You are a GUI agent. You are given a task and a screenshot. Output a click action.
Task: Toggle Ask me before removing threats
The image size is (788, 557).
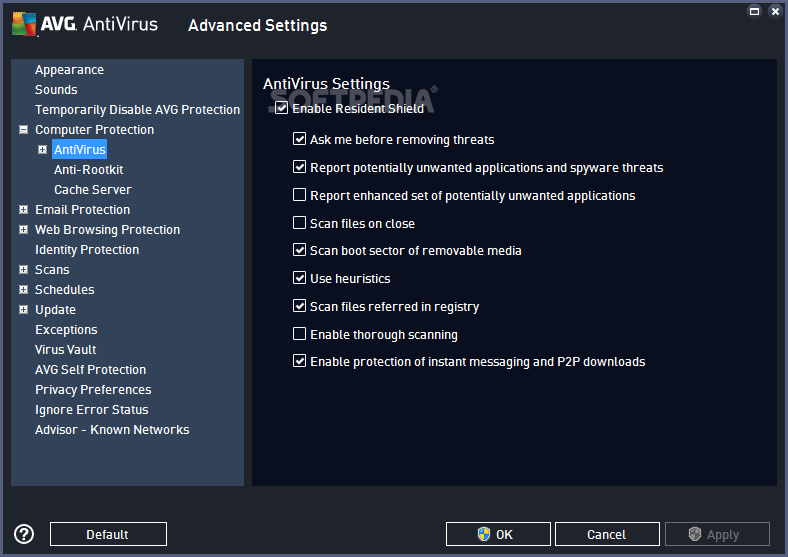(x=300, y=139)
